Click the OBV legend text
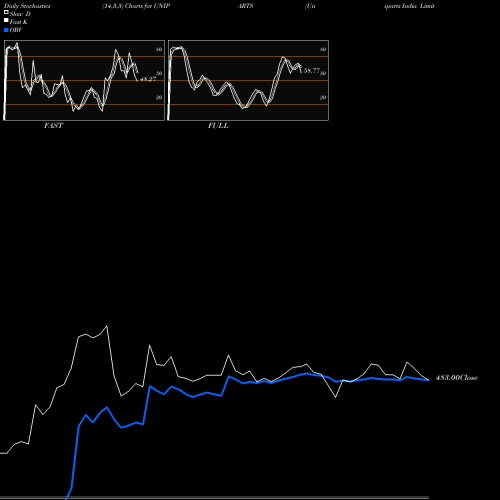This screenshot has width=500, height=500. [16, 30]
